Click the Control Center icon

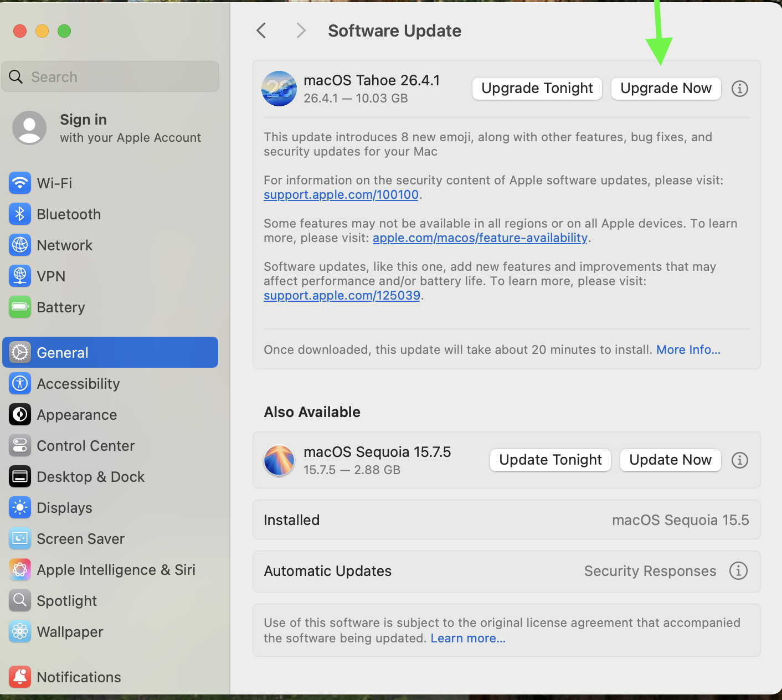coord(20,445)
